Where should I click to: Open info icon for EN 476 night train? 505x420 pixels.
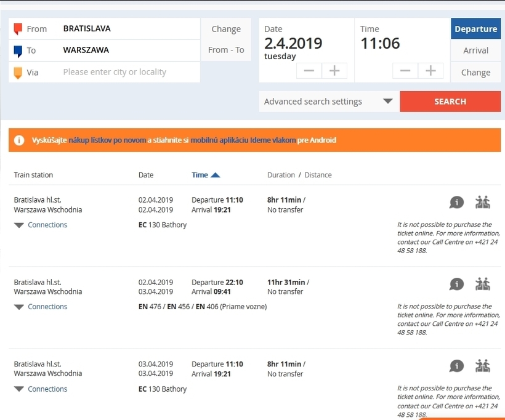pyautogui.click(x=456, y=285)
